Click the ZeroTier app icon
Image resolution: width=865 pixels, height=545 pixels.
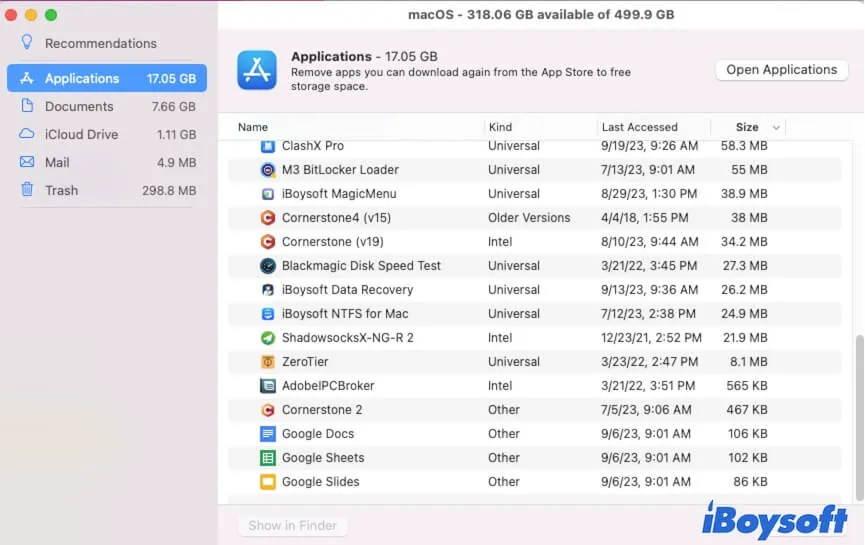pos(268,362)
